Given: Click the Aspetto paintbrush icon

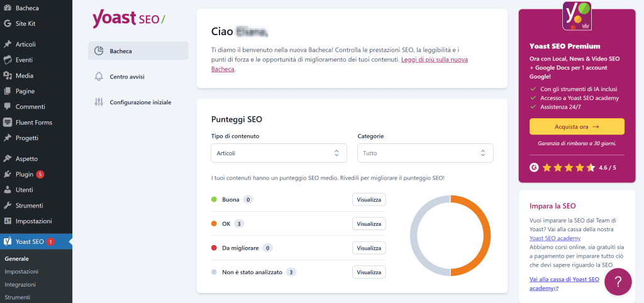Looking at the screenshot, I should point(7,158).
